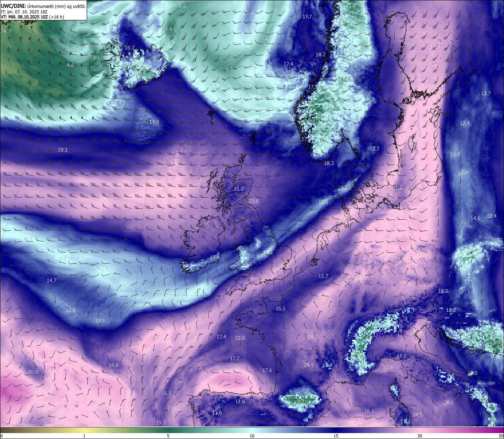Click the 25.9 value label
This screenshot has width=504, height=439.
388,368
